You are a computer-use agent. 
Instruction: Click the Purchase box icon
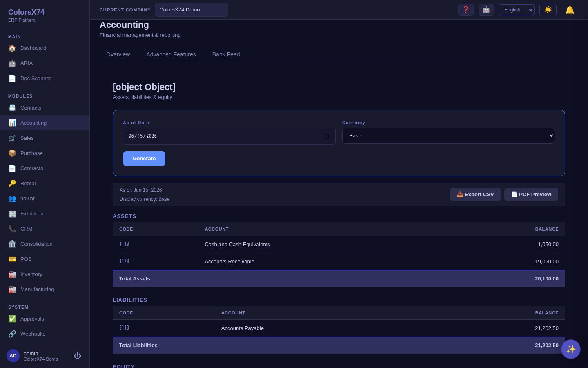pyautogui.click(x=12, y=153)
